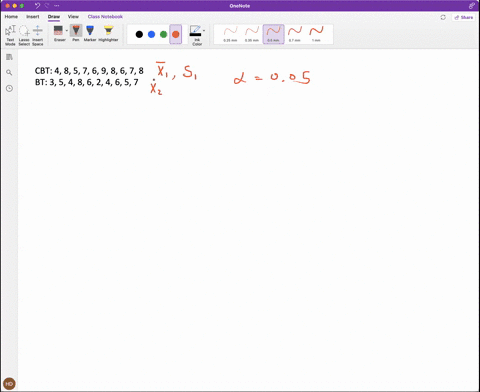Click the CBT data text line
480x392 pixels.
coord(89,71)
